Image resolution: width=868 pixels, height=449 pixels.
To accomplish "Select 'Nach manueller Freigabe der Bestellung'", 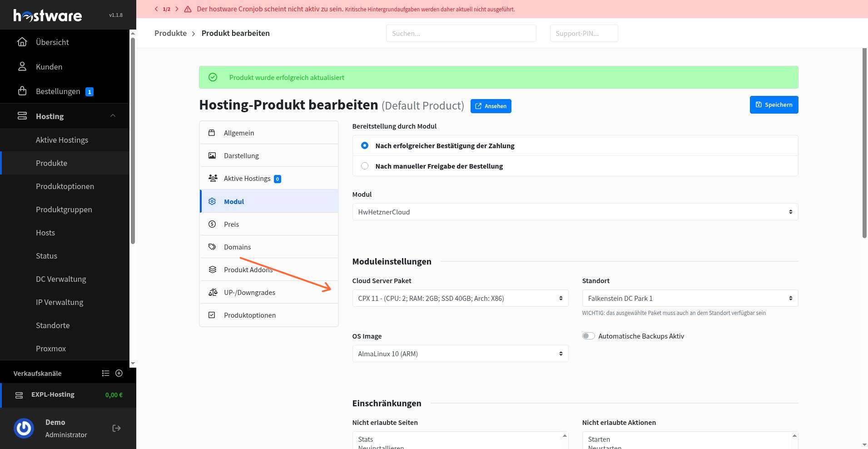I will tap(365, 166).
